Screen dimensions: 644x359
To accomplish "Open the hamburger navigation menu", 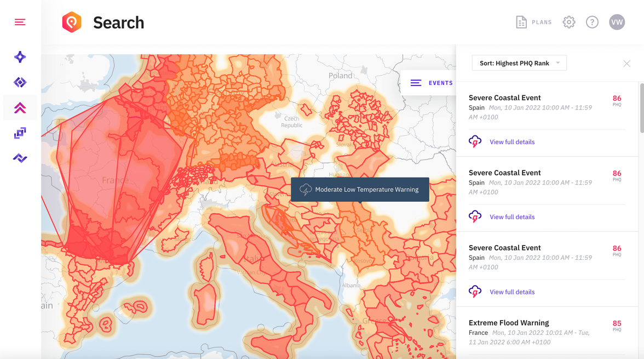I will tap(20, 22).
